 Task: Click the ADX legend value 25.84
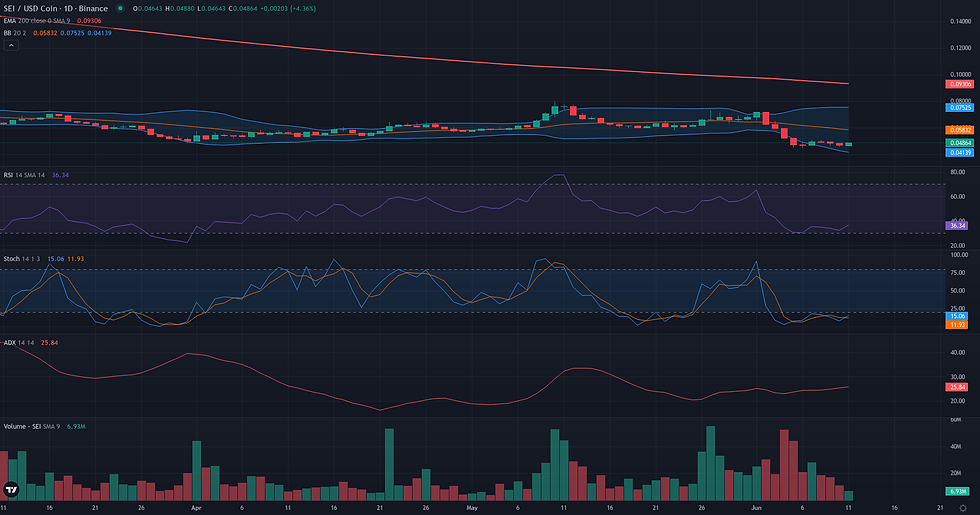coord(49,342)
